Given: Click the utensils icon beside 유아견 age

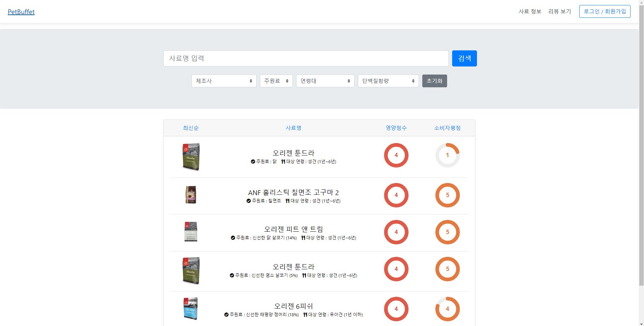Looking at the screenshot, I should coord(305,315).
